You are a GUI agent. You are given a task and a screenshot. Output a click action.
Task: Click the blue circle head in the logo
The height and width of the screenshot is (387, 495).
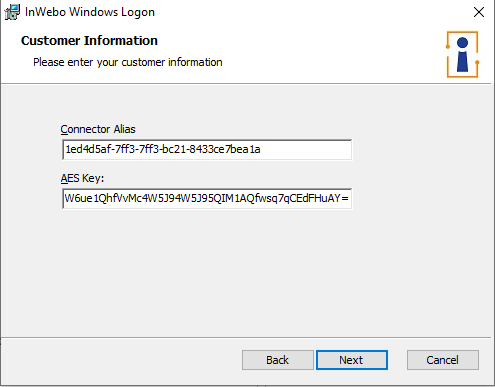pyautogui.click(x=462, y=43)
